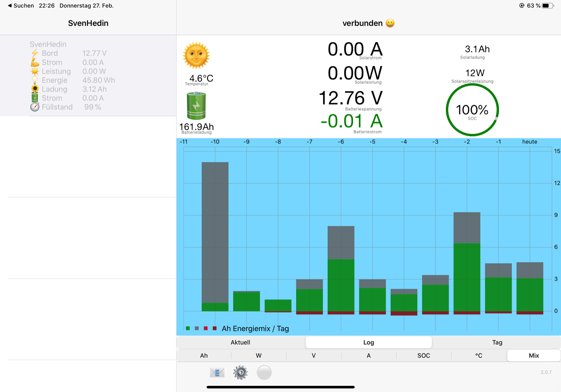Select the W chart mode

tap(259, 355)
